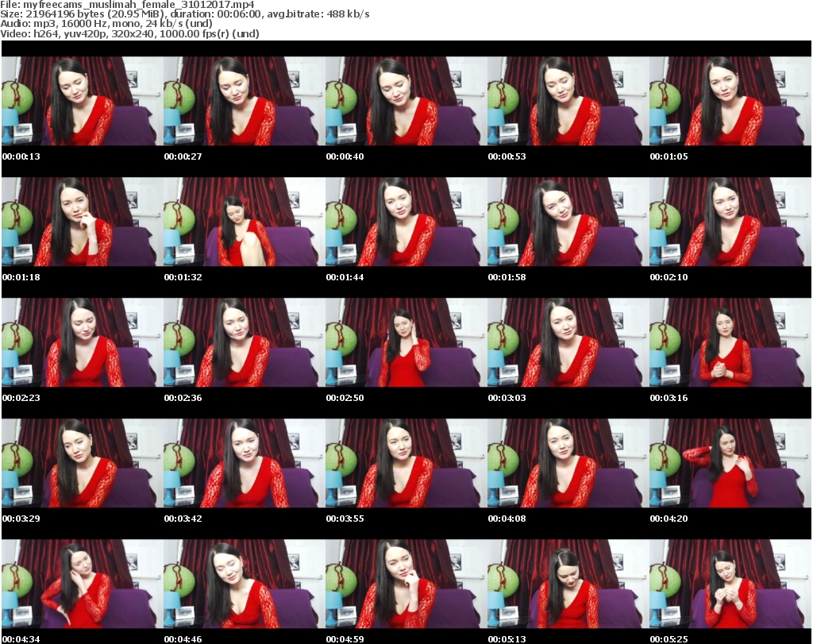Click the thumbnail timestamped 00:00:53
This screenshot has width=813, height=644.
coord(568,101)
